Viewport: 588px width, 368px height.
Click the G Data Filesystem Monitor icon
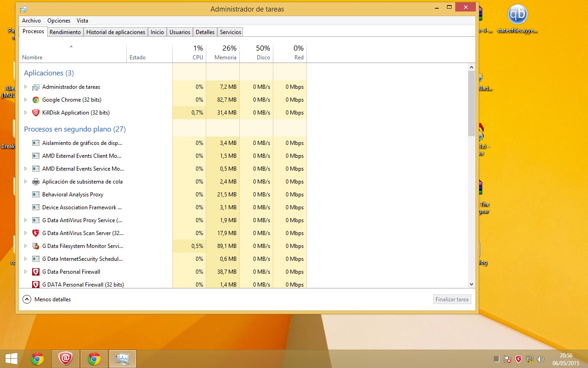point(36,246)
